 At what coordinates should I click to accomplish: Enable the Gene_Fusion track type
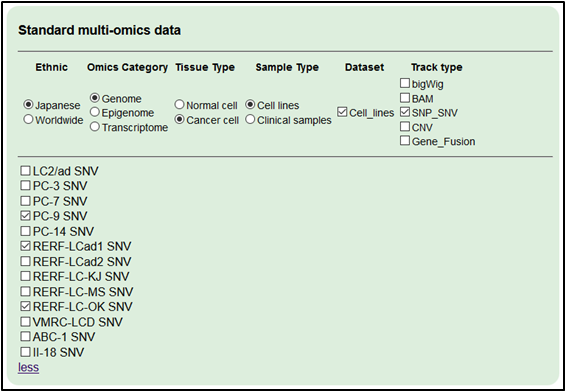pos(405,141)
